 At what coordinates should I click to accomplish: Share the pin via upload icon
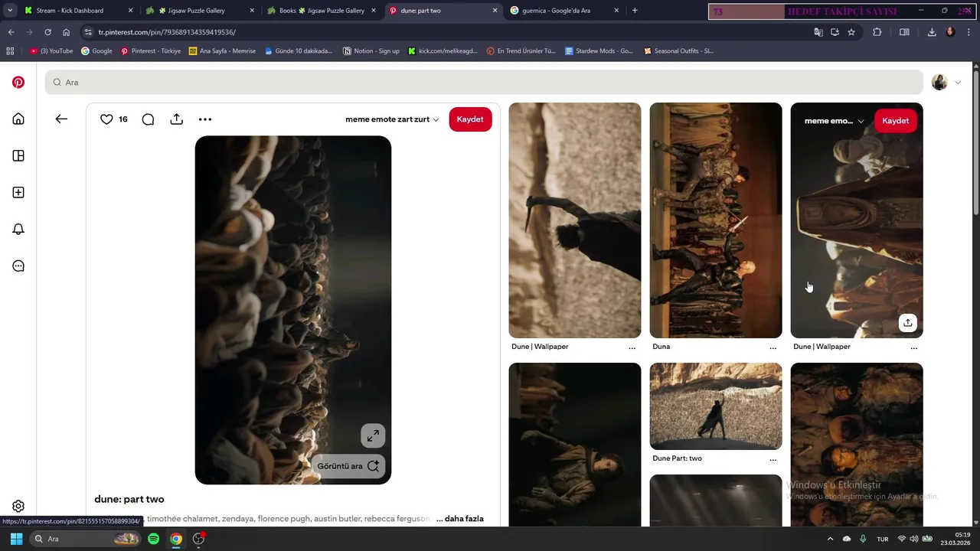[176, 119]
